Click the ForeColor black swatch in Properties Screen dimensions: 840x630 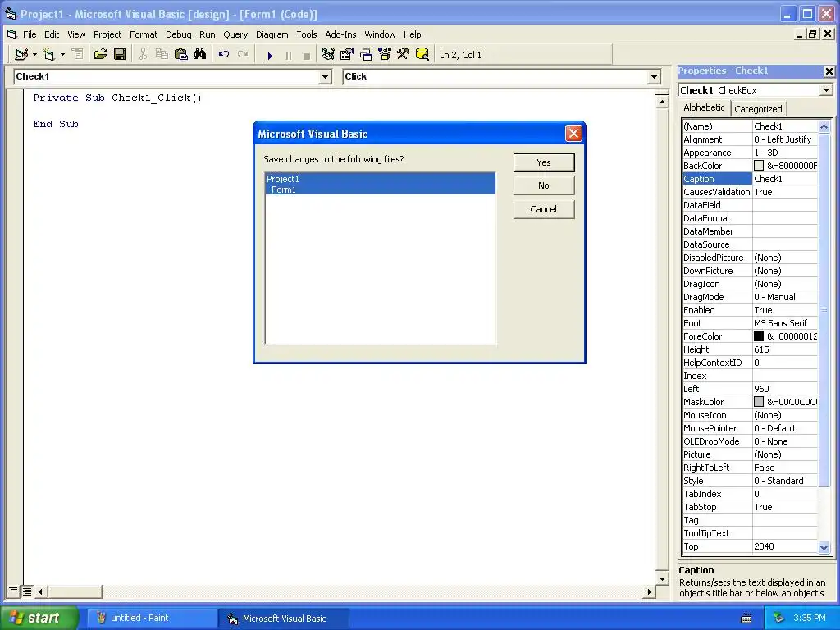pos(759,336)
